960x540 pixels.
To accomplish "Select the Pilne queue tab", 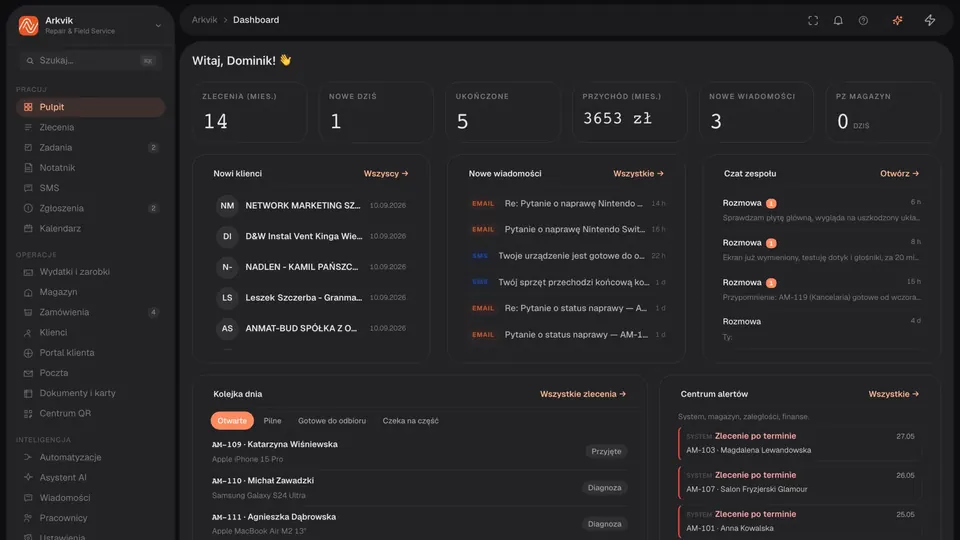I will click(x=272, y=421).
